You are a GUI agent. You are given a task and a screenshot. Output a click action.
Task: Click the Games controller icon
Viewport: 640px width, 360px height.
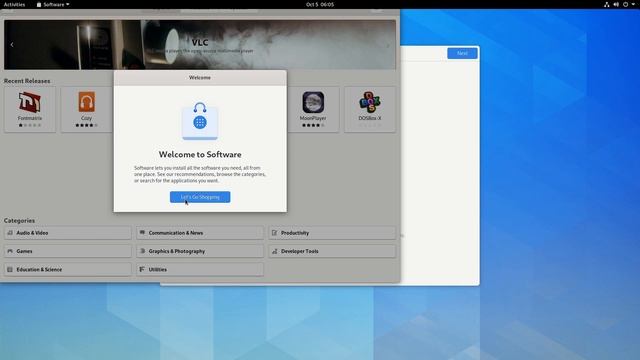click(10, 251)
